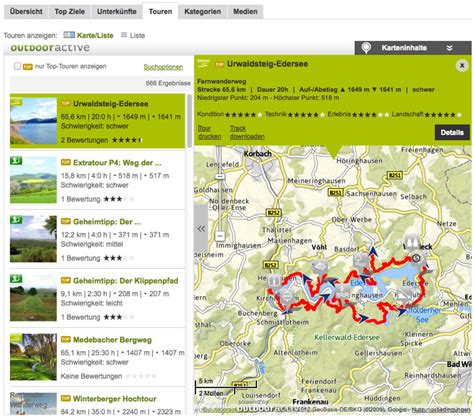Click the green icon on Klippenpfad thumbnail
The width and height of the screenshot is (474, 419).
pyautogui.click(x=16, y=279)
